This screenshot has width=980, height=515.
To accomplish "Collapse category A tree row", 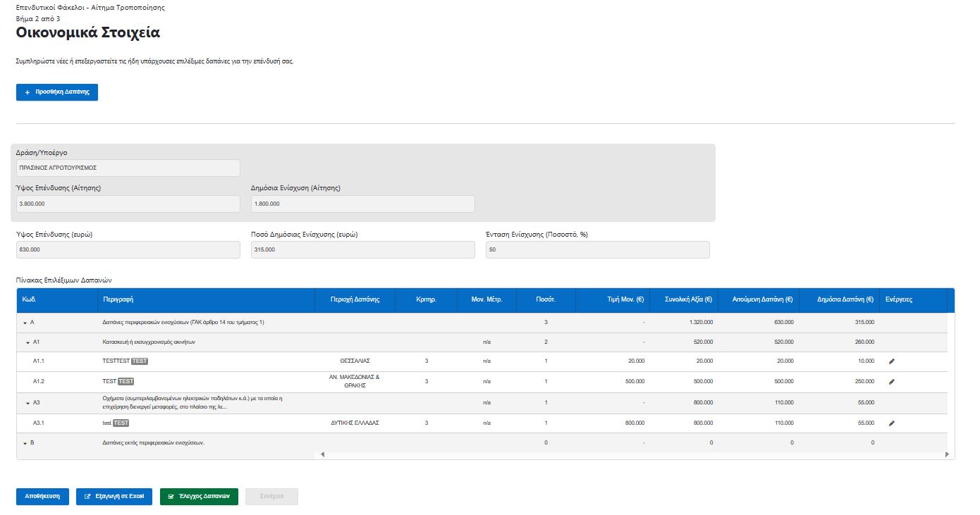I will click(x=25, y=323).
